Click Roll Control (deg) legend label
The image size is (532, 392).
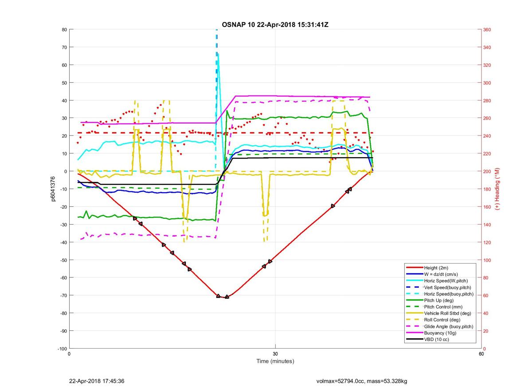coord(442,320)
